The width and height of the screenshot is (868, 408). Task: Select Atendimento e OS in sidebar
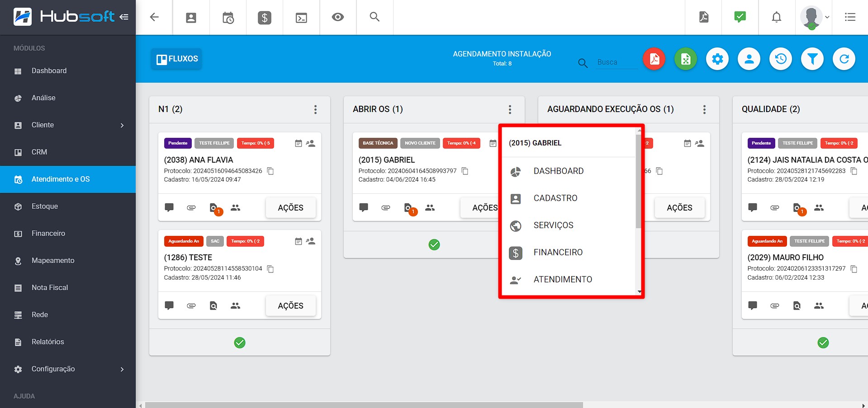pos(68,179)
